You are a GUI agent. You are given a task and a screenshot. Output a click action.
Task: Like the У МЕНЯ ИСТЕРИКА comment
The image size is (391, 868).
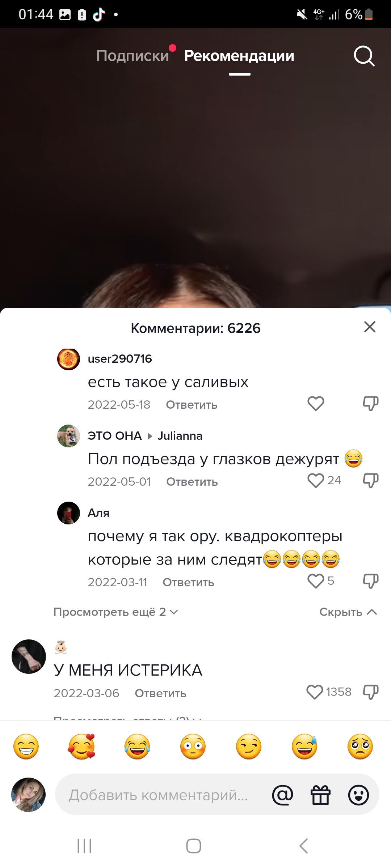(315, 692)
